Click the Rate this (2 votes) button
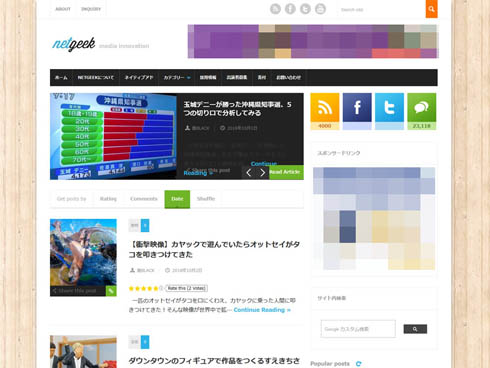Image resolution: width=490 pixels, height=368 pixels. pyautogui.click(x=187, y=288)
